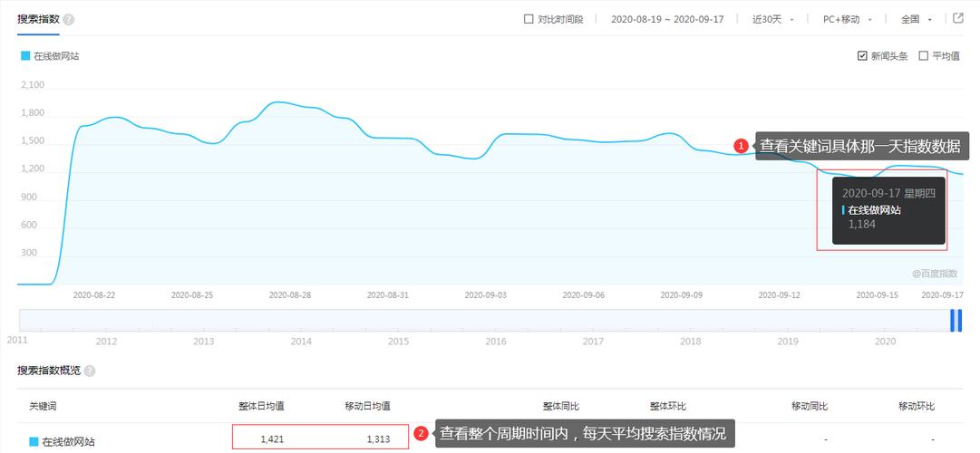Select the 搜索指数 tab
980x453 pixels.
pyautogui.click(x=38, y=19)
